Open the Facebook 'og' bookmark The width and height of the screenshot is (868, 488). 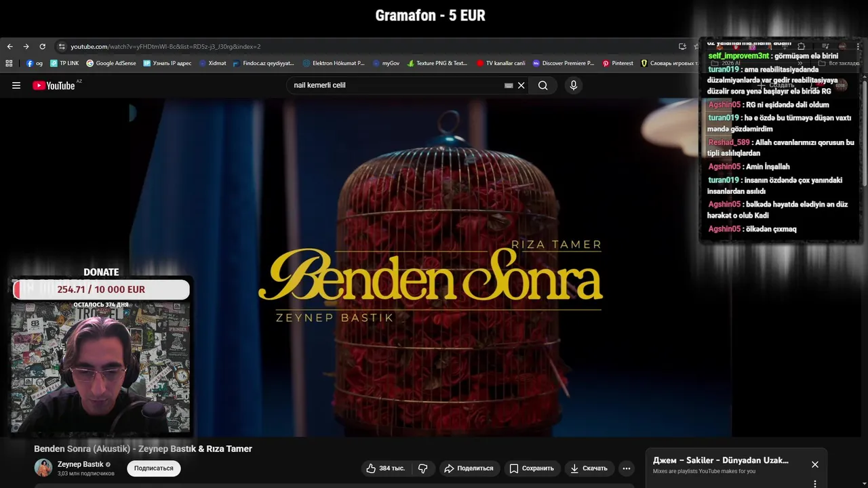35,63
